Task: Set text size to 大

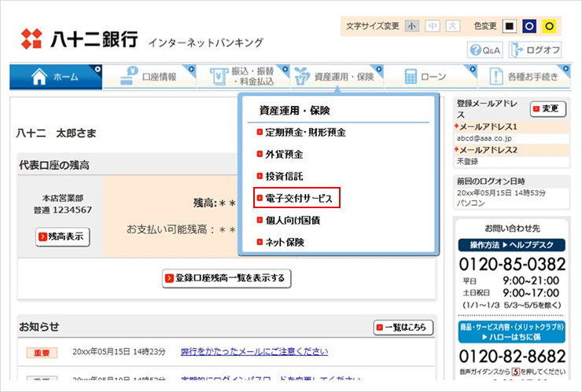Action: (452, 26)
